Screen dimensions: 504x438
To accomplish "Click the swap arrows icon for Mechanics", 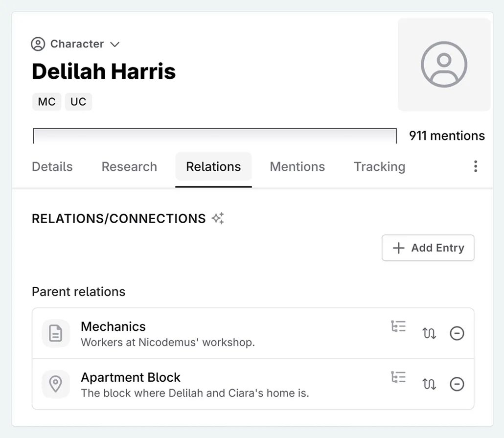I will click(x=429, y=334).
